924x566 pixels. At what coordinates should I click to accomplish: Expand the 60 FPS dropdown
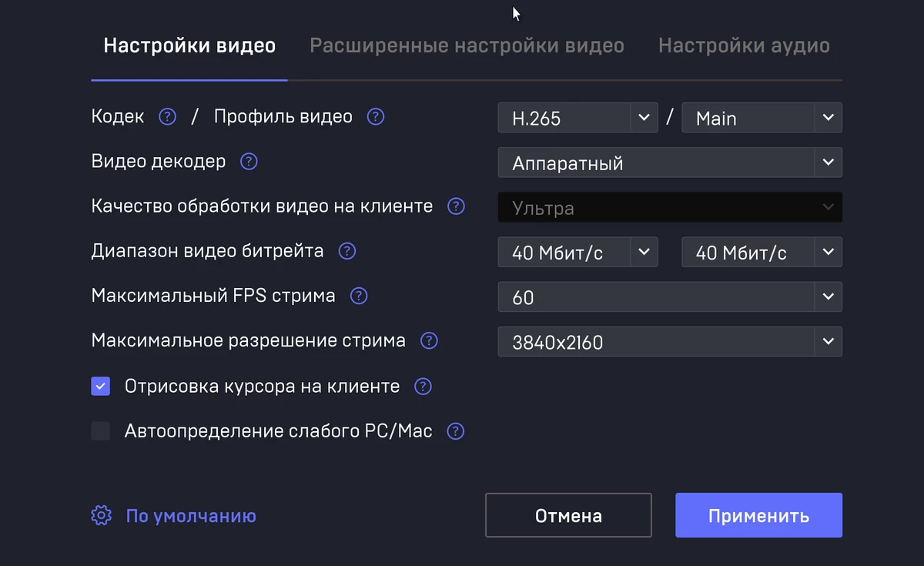tap(670, 296)
